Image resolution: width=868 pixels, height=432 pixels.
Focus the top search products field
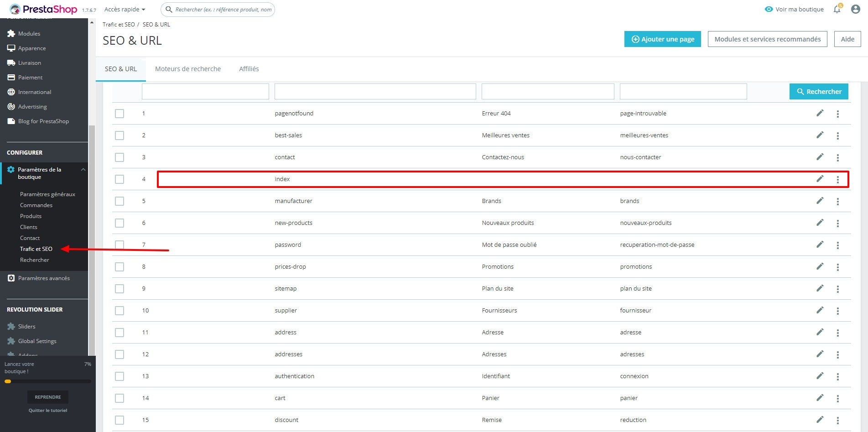(x=218, y=9)
